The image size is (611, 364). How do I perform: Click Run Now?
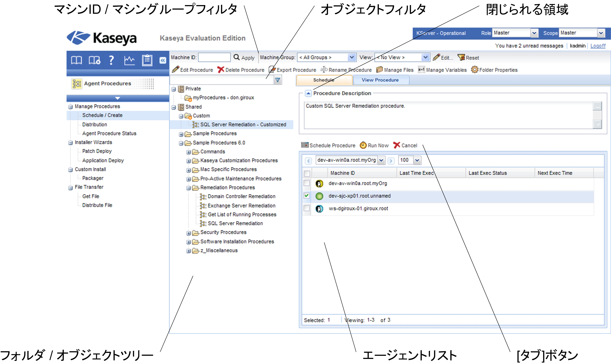pyautogui.click(x=374, y=145)
